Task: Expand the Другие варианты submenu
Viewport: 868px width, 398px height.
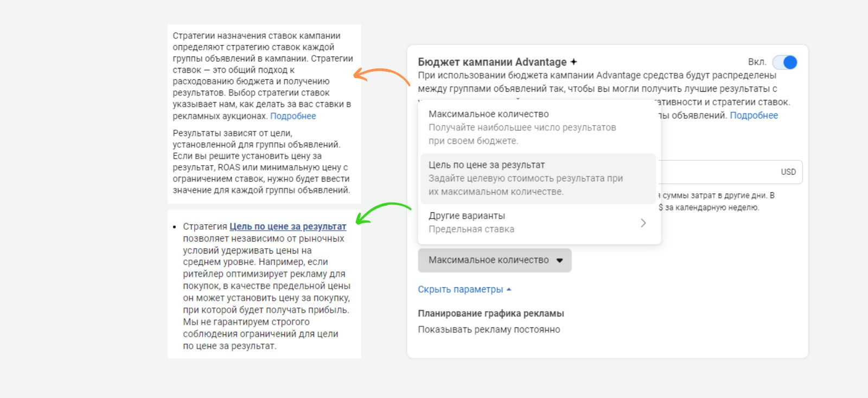Action: click(467, 216)
